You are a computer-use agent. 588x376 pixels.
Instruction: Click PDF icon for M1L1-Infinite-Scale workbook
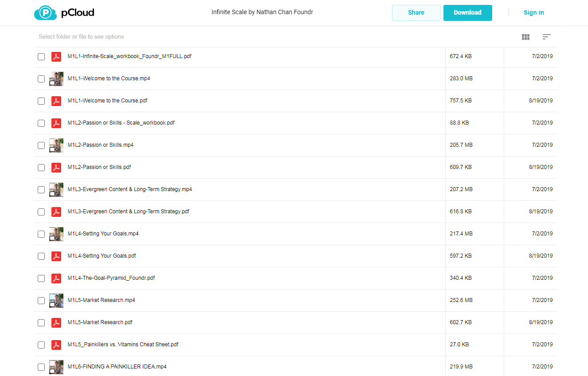click(x=56, y=56)
